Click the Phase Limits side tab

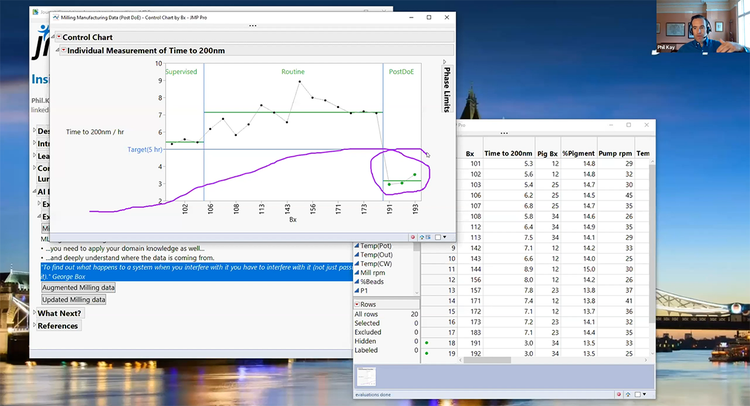click(446, 91)
